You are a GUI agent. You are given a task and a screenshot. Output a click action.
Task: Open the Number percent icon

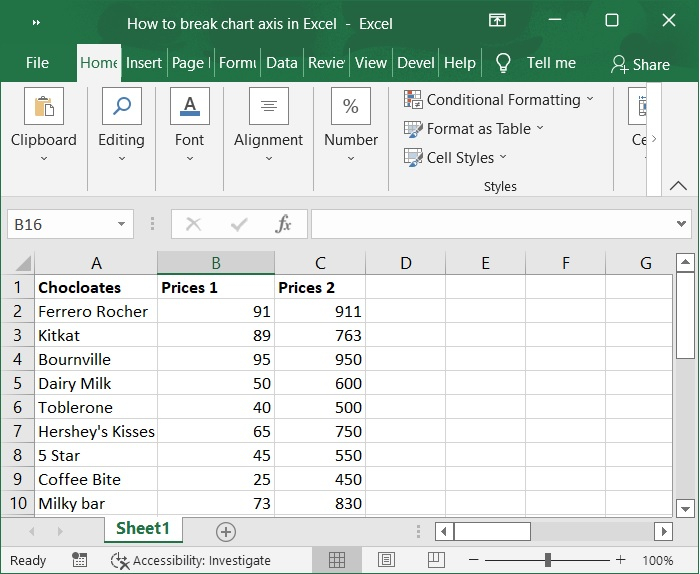click(x=351, y=106)
